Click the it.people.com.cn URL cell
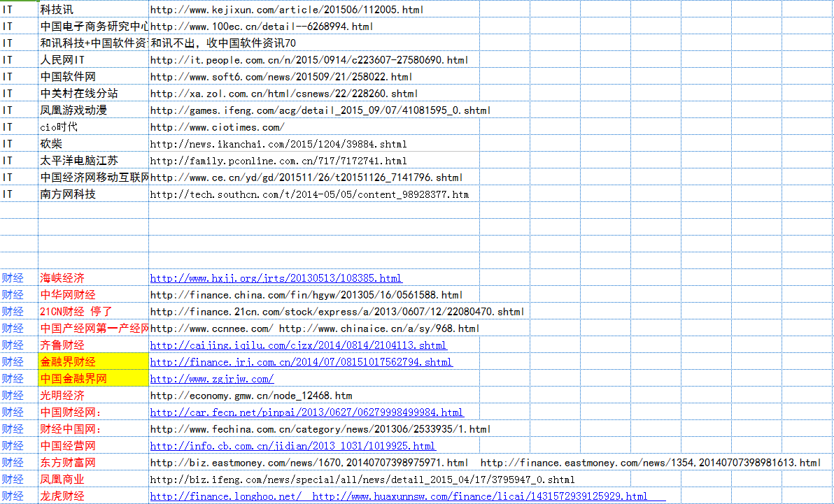Image resolution: width=834 pixels, height=504 pixels. [x=314, y=60]
